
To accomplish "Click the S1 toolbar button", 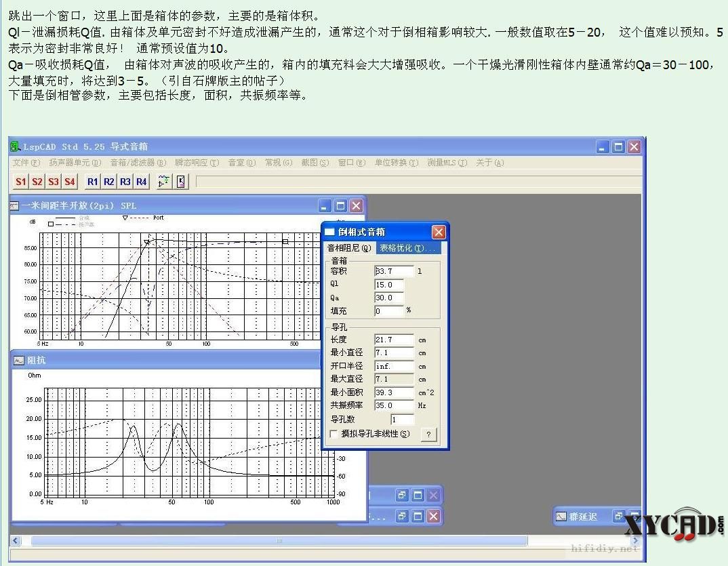I will (x=21, y=182).
